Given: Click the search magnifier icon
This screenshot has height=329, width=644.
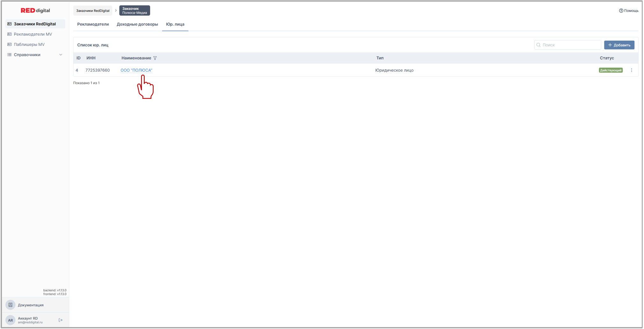Looking at the screenshot, I should coord(538,45).
